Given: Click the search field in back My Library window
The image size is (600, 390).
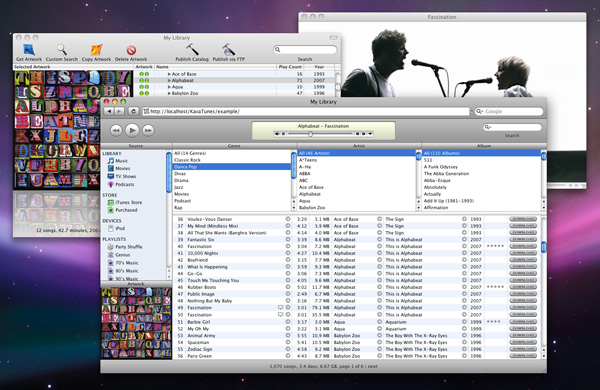Looking at the screenshot, I should 305,50.
